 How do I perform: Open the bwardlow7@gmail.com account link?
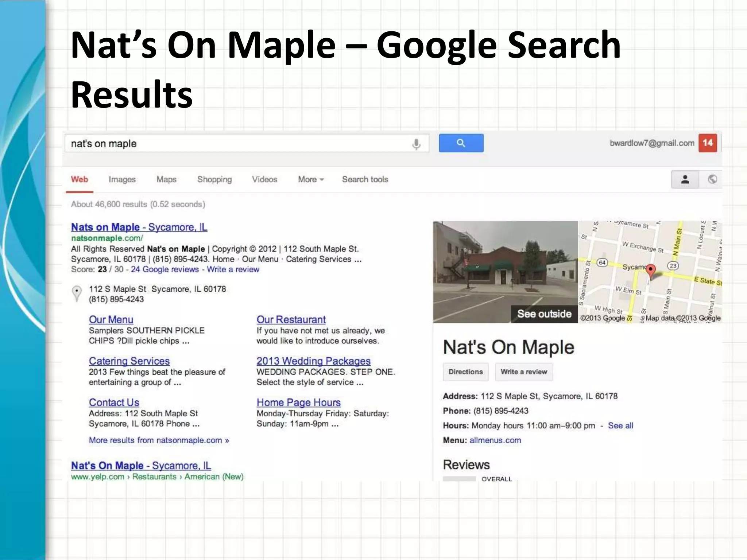click(x=652, y=143)
